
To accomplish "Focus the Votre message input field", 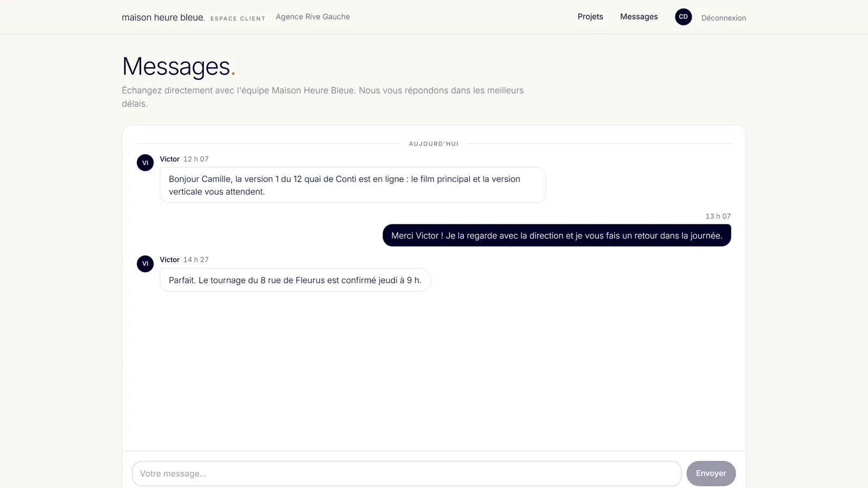I will 406,473.
